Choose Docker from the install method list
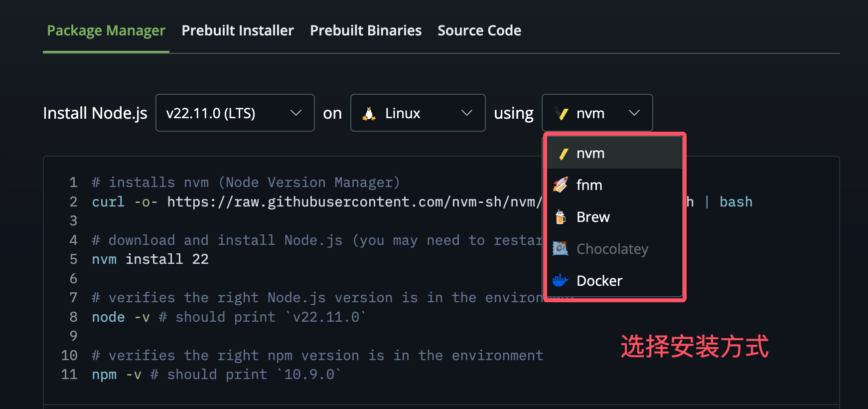Screen dimensions: 868x409 [x=599, y=281]
